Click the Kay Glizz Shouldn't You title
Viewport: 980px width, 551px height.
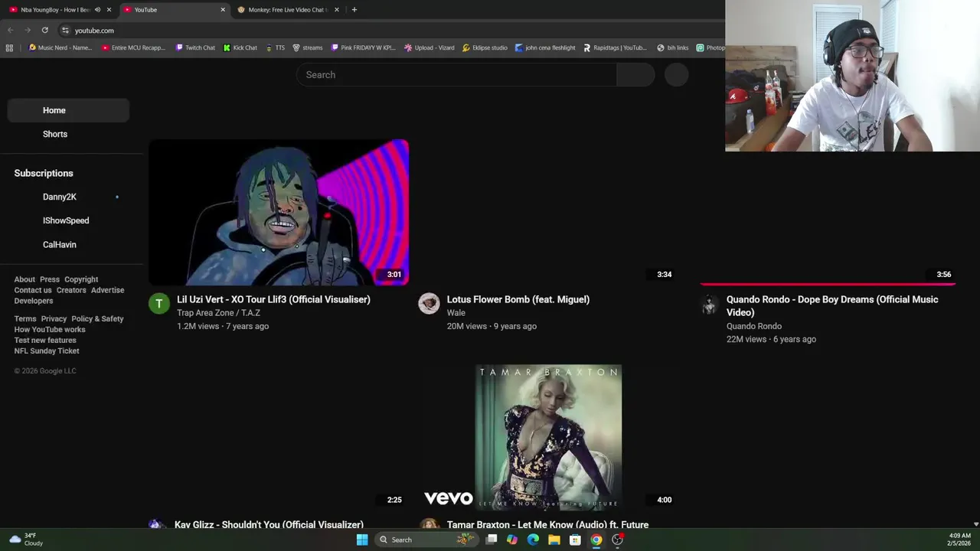[x=269, y=524]
